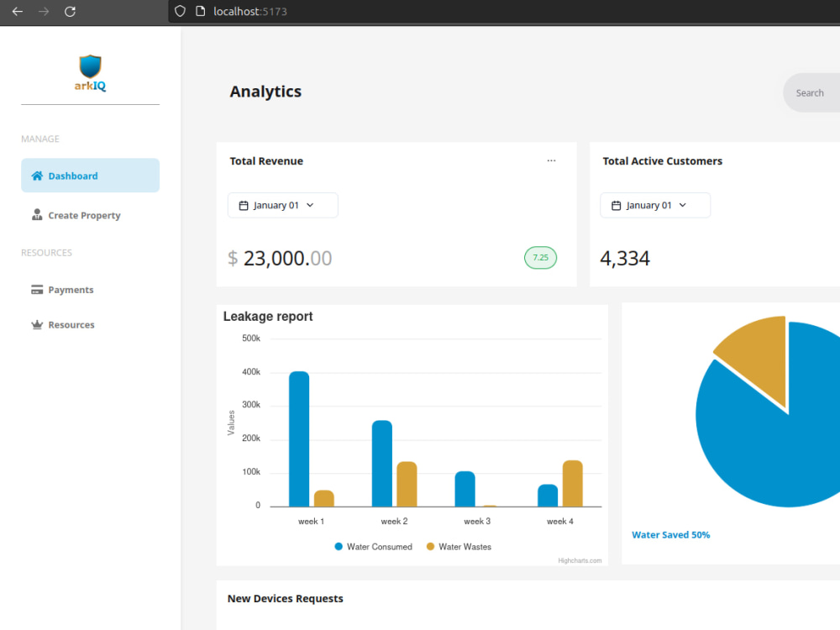Viewport: 840px width, 630px height.
Task: Click the Leakage report chart title
Action: point(268,316)
